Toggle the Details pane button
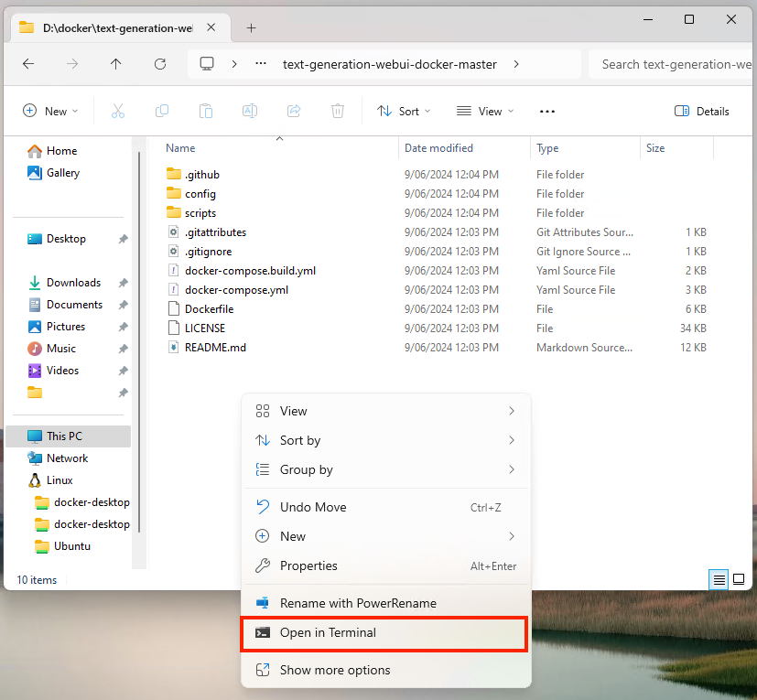This screenshot has height=700, width=757. pos(701,111)
